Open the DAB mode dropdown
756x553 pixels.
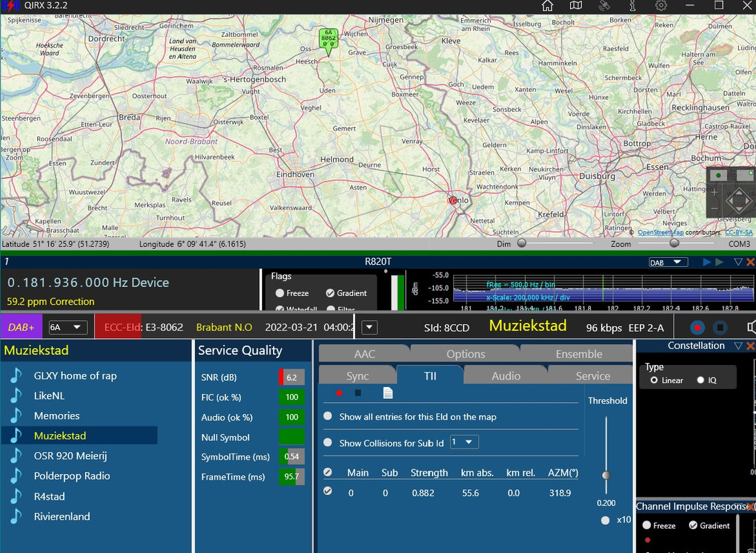[668, 262]
